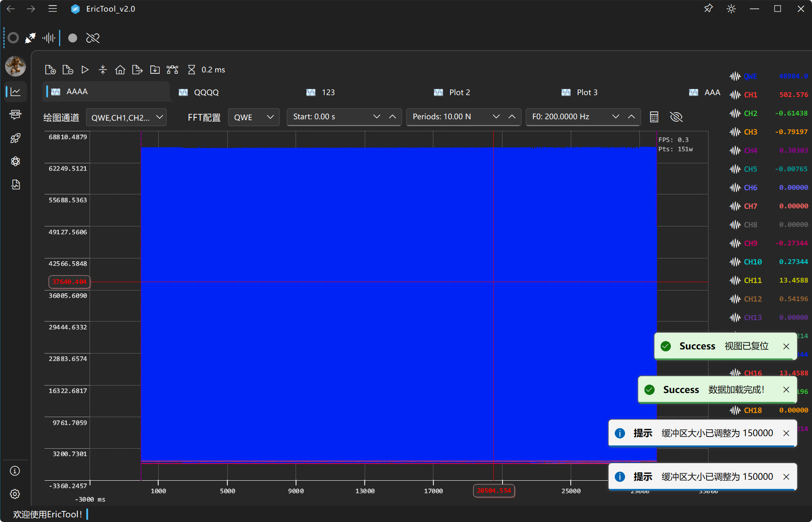Reset view with the home icon
This screenshot has width=812, height=522.
120,70
